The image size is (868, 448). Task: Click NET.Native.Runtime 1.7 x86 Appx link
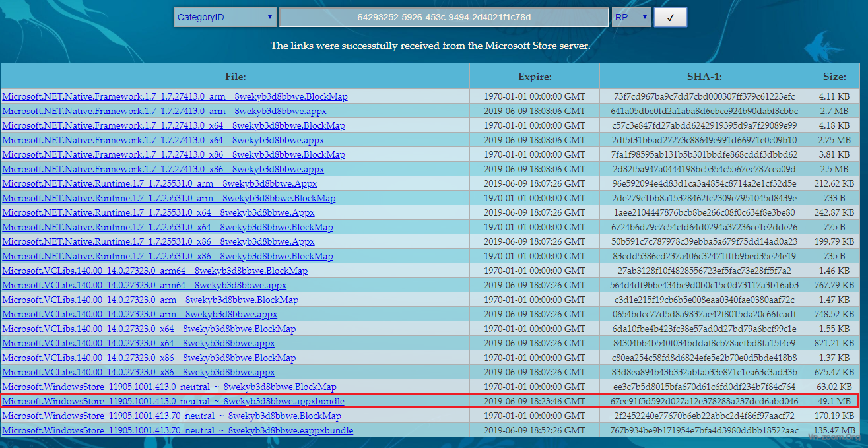(158, 241)
